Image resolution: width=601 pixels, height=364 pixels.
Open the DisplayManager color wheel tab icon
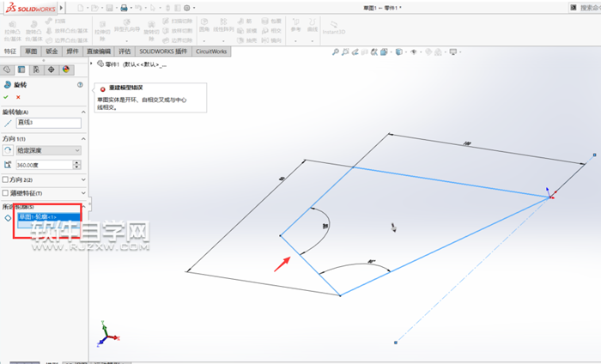pyautogui.click(x=65, y=69)
